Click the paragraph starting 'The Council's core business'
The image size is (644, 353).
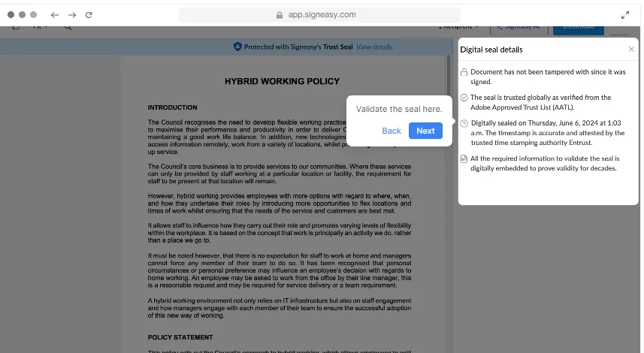pyautogui.click(x=280, y=173)
